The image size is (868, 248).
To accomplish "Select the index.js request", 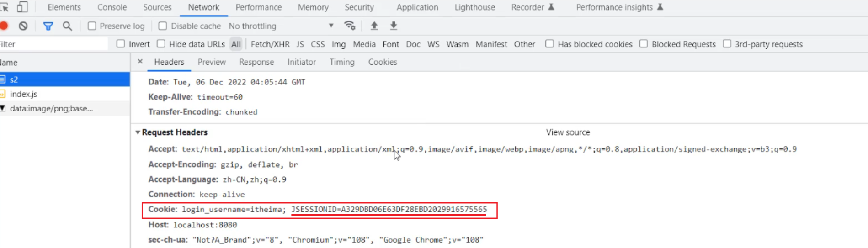I will point(65,94).
